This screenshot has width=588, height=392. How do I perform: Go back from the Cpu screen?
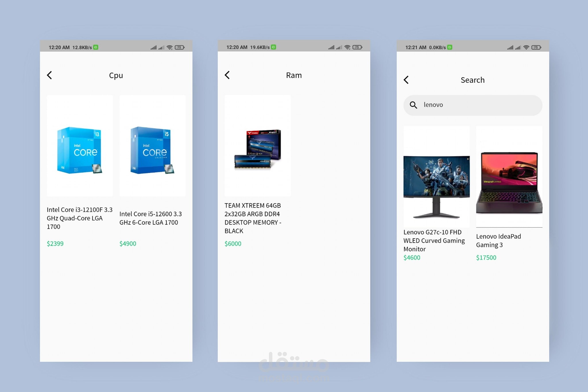[x=49, y=75]
